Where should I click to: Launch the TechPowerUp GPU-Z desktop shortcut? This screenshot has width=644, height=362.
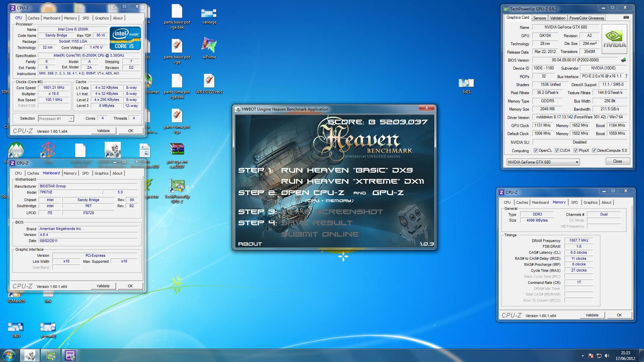177,191
